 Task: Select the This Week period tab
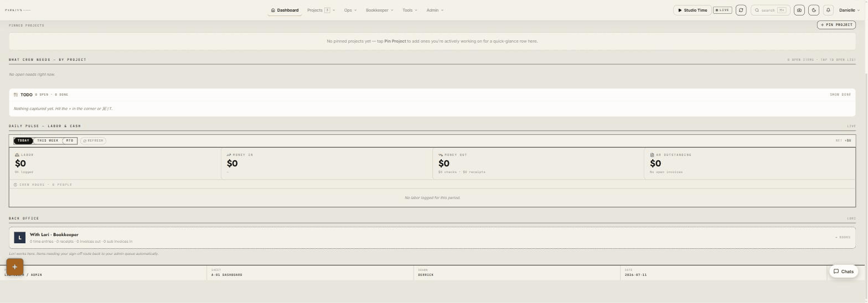tap(48, 140)
